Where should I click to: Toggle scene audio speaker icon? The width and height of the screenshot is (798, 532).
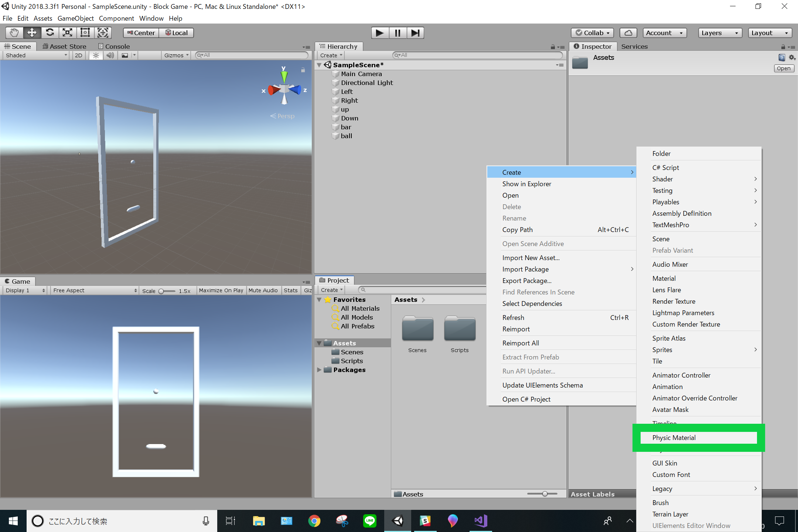click(110, 55)
